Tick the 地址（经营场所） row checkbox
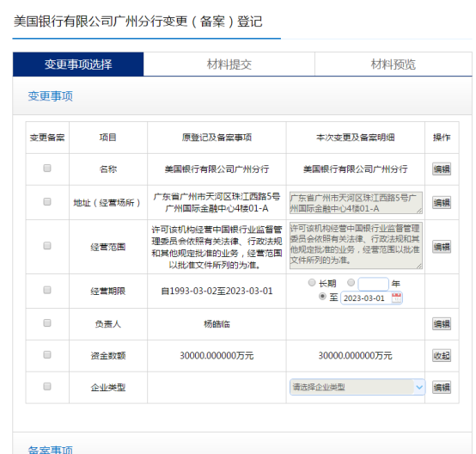Image resolution: width=476 pixels, height=454 pixels. (x=47, y=201)
